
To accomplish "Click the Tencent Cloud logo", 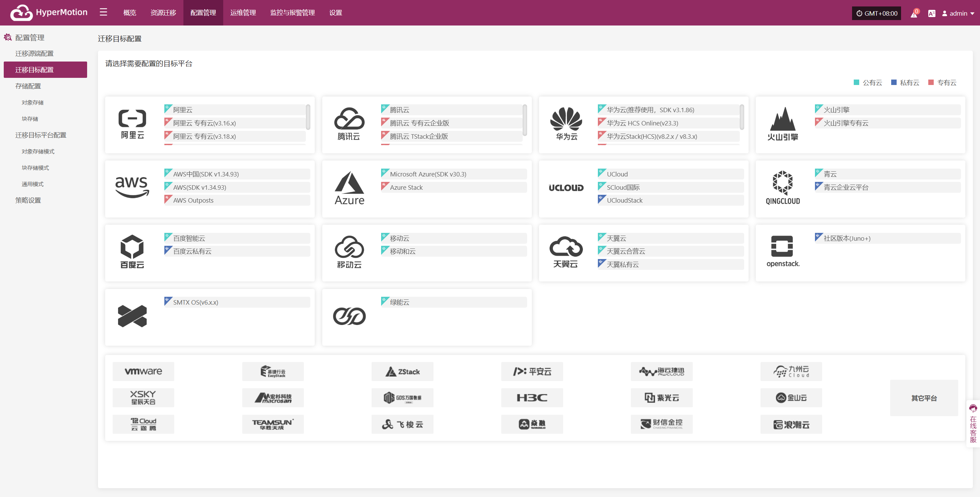I will click(349, 124).
